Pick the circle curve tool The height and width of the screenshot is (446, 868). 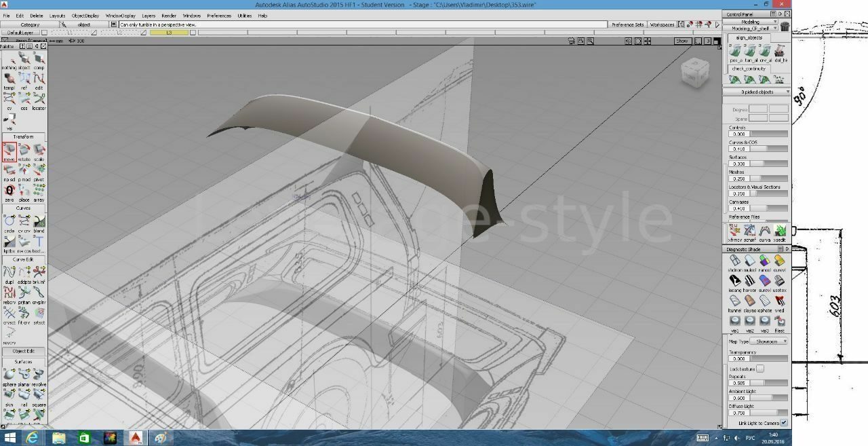[x=9, y=222]
